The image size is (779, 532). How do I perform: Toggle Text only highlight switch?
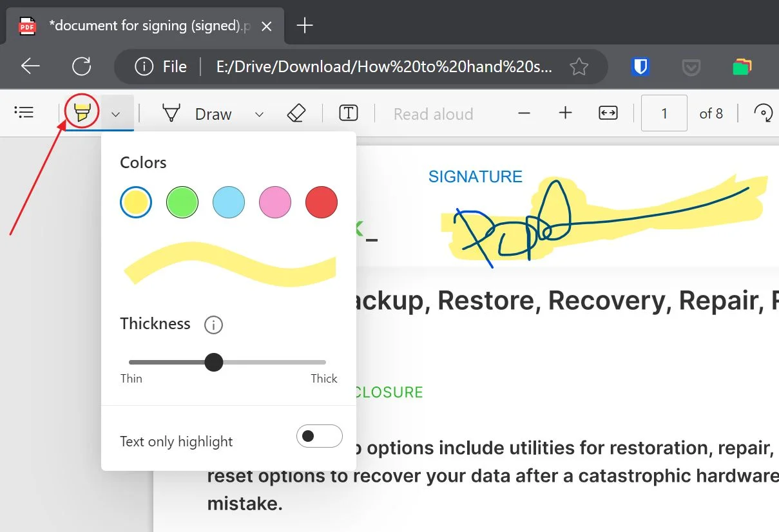tap(320, 436)
